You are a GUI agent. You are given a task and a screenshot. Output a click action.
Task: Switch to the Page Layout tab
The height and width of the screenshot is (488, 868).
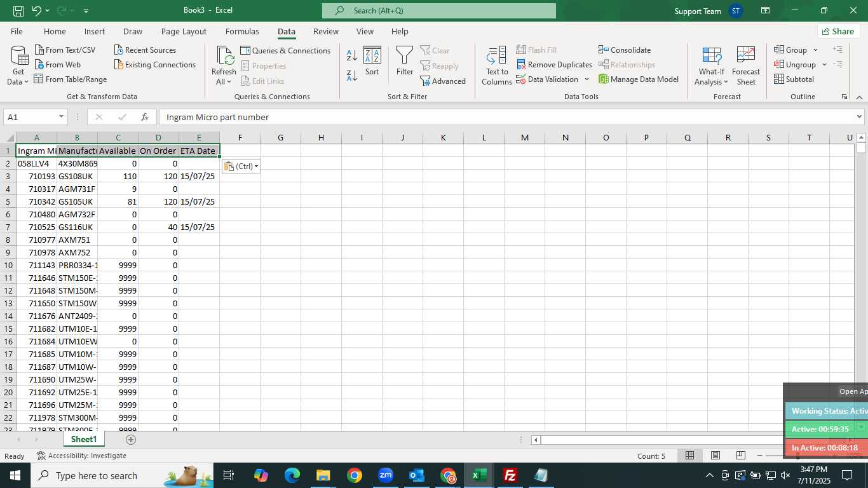(x=184, y=31)
